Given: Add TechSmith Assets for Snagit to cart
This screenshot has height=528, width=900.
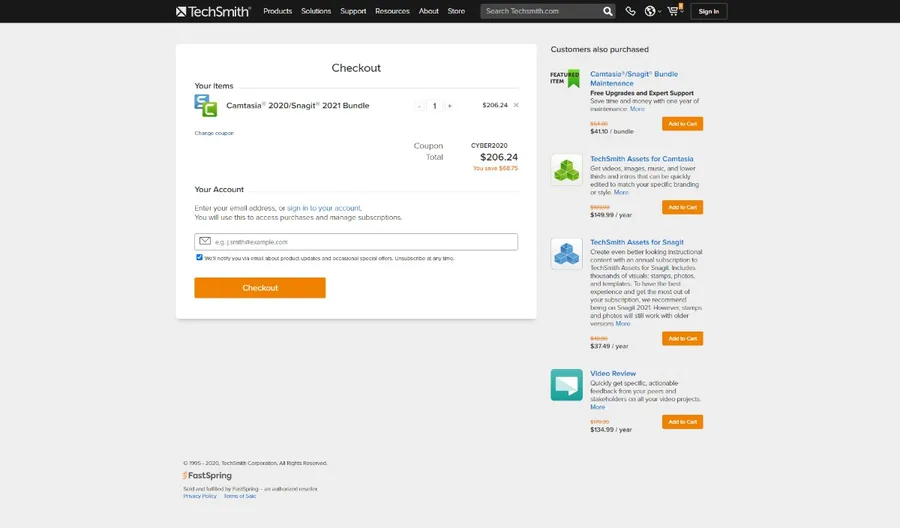Looking at the screenshot, I should coord(682,339).
